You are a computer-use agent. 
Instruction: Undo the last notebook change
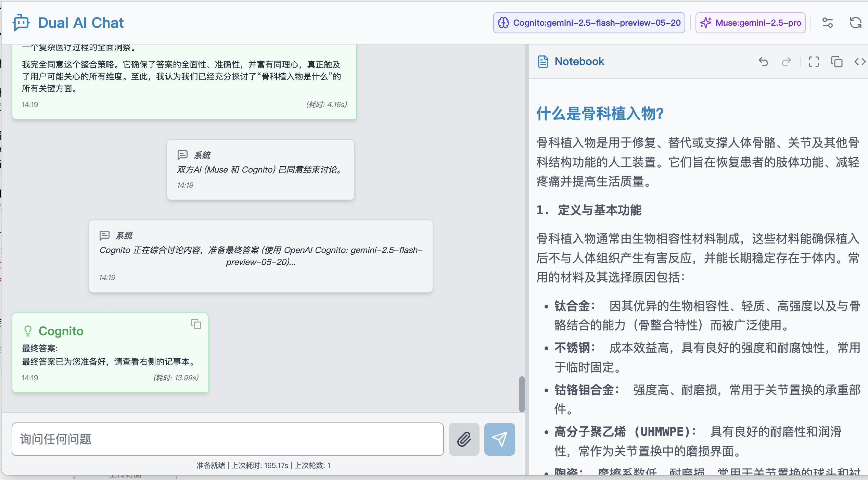coord(763,62)
